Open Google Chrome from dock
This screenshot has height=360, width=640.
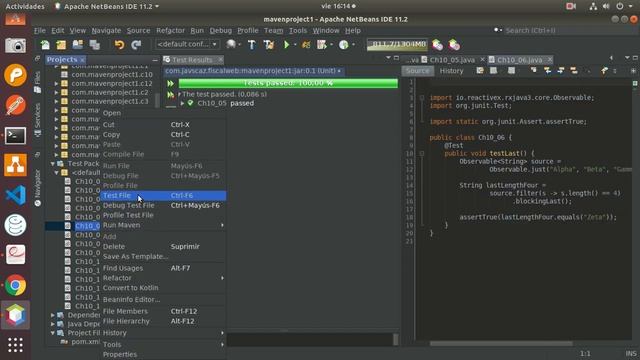15,285
